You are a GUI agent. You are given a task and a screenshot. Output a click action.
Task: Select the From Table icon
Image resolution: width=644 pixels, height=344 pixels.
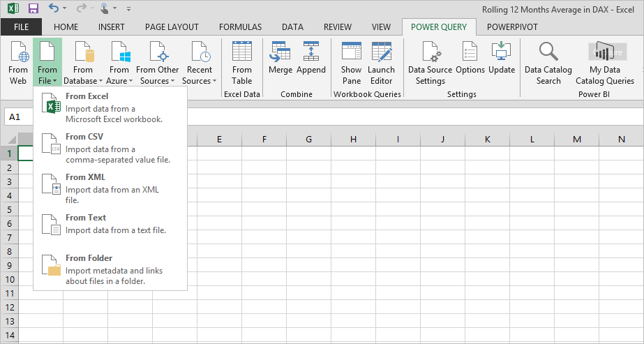[241, 63]
